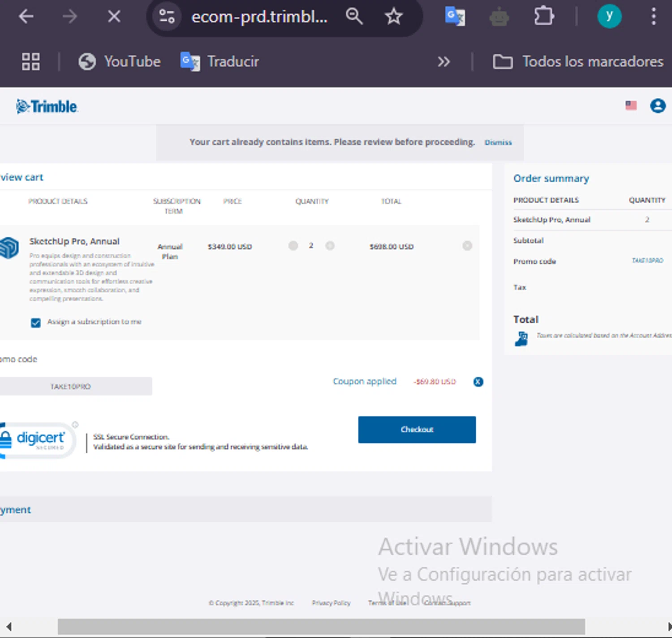Open Google Translate extension icon
672x638 pixels.
pyautogui.click(x=455, y=17)
